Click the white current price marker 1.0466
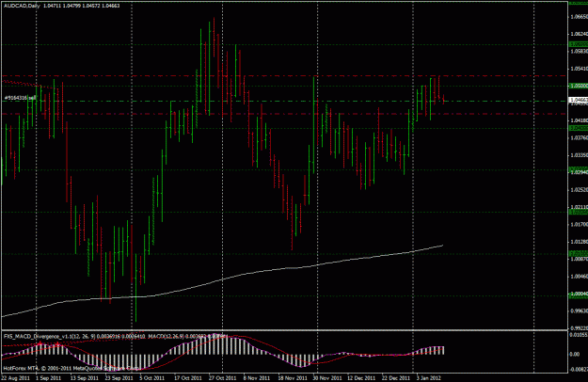588x382 pixels. [579, 100]
